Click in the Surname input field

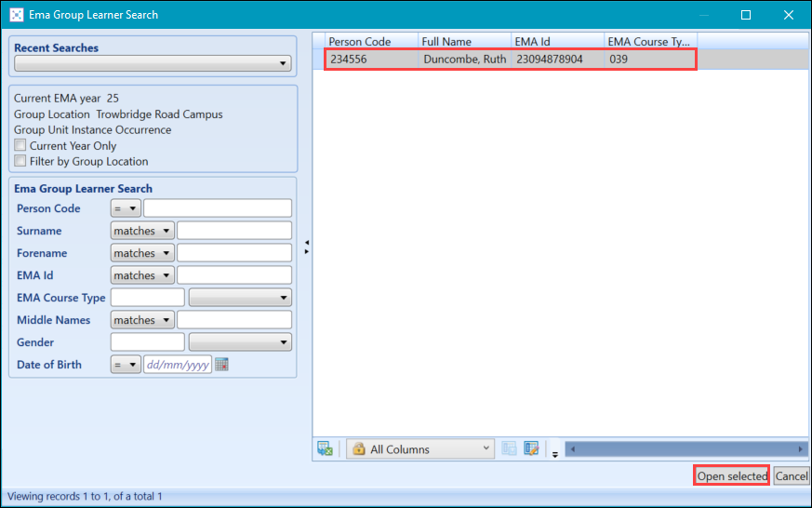point(234,231)
